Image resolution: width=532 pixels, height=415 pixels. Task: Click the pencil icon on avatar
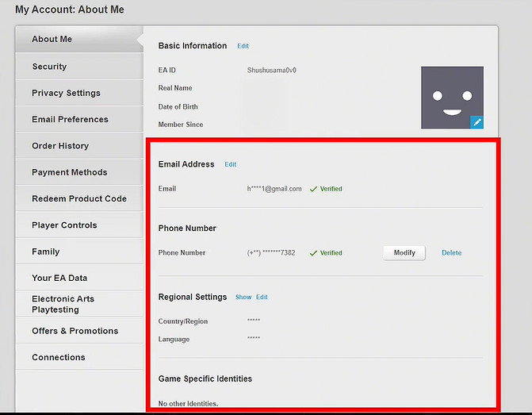(477, 122)
